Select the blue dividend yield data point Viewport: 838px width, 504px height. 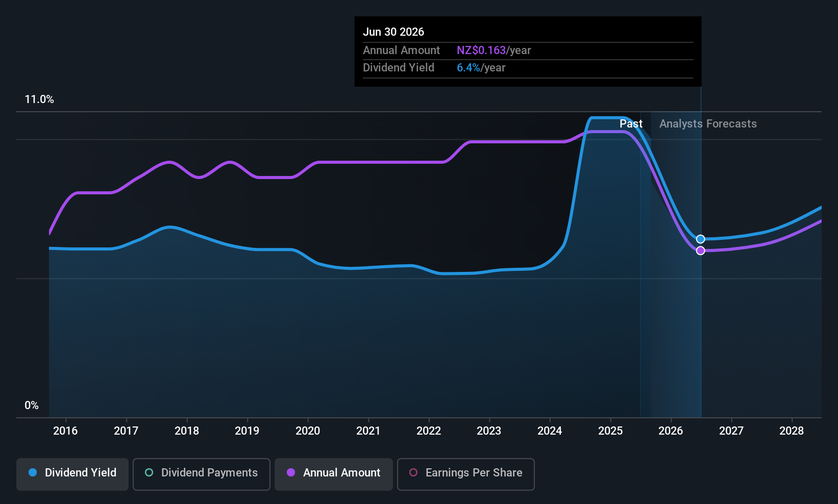click(x=701, y=239)
